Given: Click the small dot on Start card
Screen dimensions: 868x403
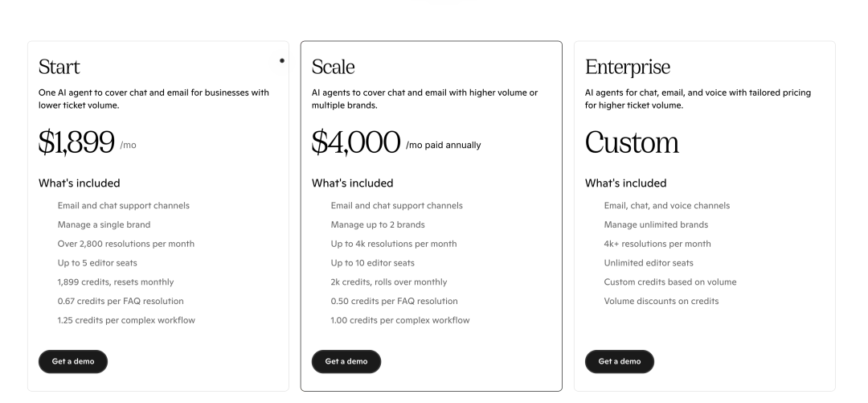Looking at the screenshot, I should tap(282, 60).
